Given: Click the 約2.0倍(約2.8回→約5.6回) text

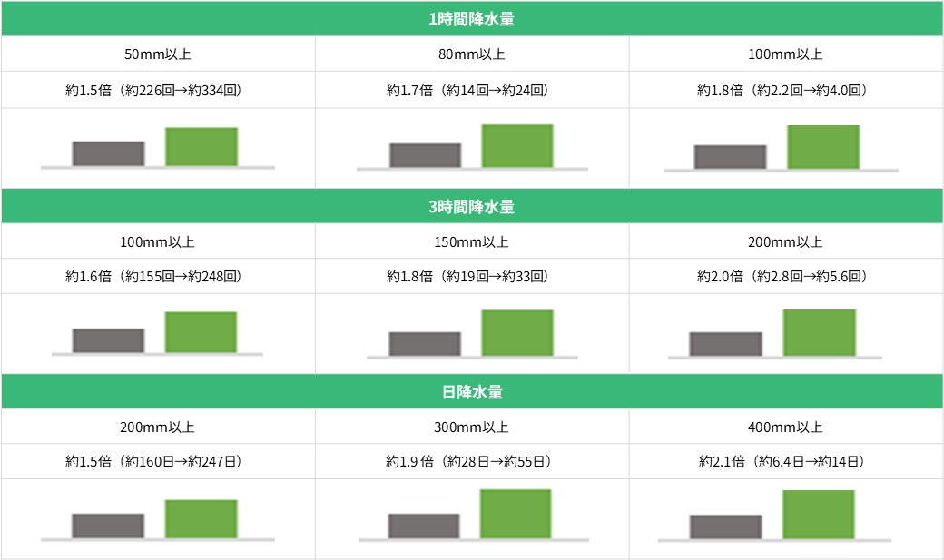Looking at the screenshot, I should [782, 277].
